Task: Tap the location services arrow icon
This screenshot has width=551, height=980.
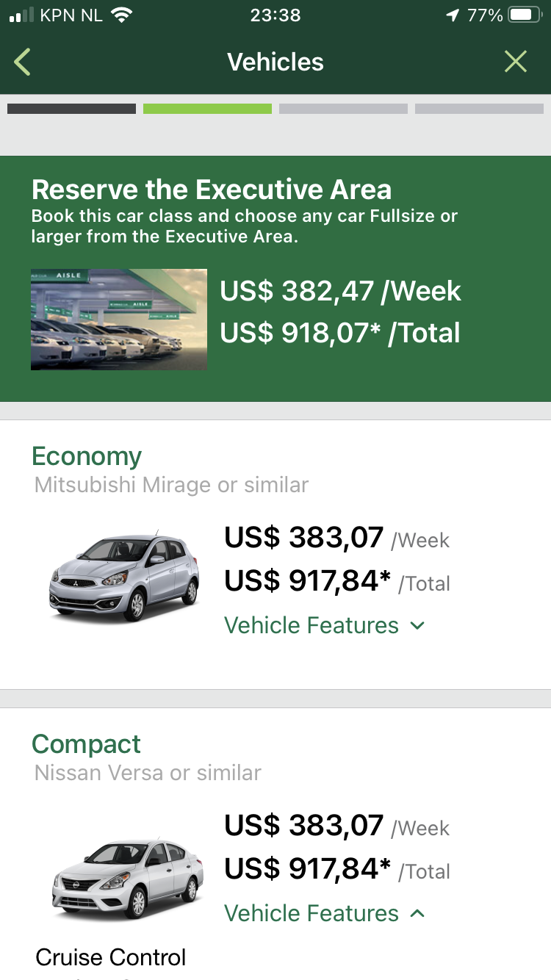Action: [453, 15]
